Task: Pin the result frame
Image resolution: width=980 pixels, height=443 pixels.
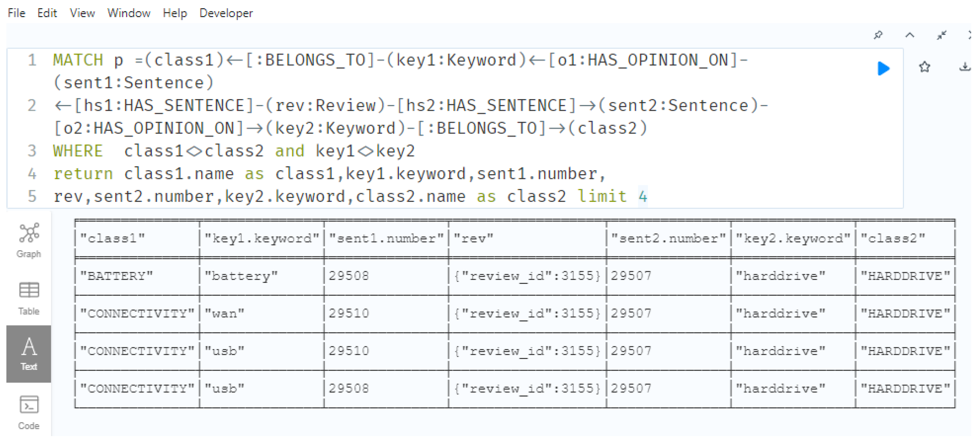Action: coord(878,35)
